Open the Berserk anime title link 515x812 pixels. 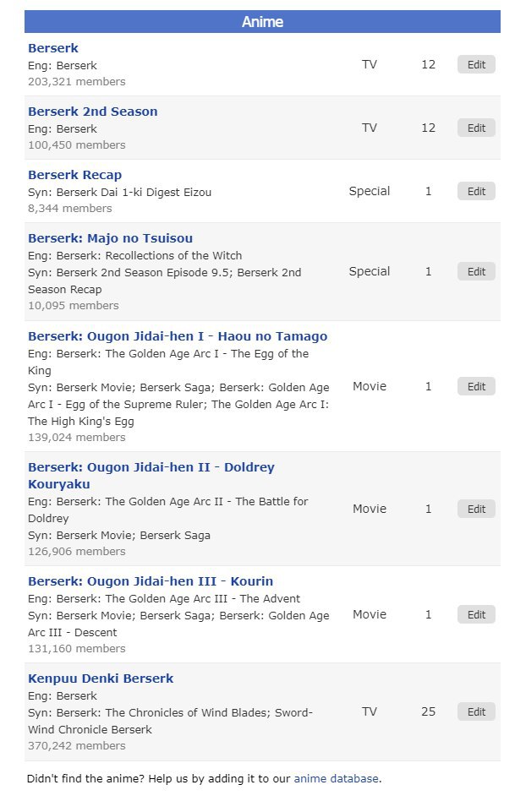click(52, 48)
